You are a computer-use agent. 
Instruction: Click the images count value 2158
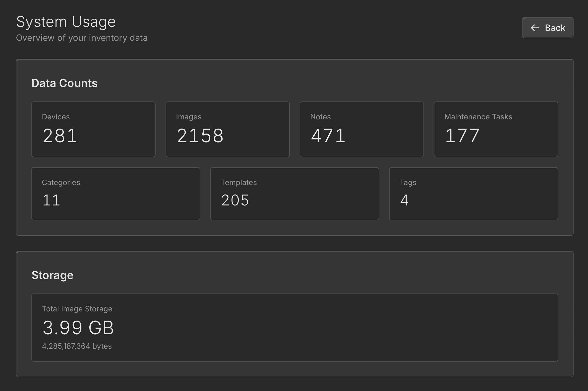(200, 136)
